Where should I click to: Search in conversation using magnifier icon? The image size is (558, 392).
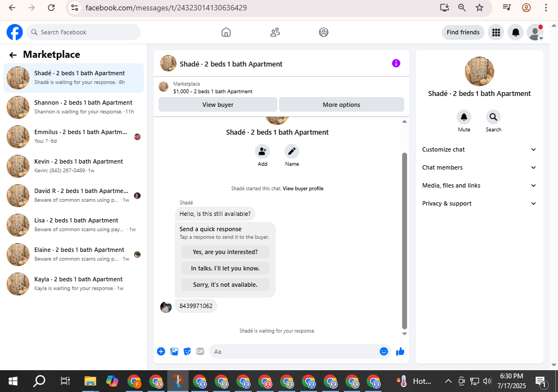(x=493, y=117)
